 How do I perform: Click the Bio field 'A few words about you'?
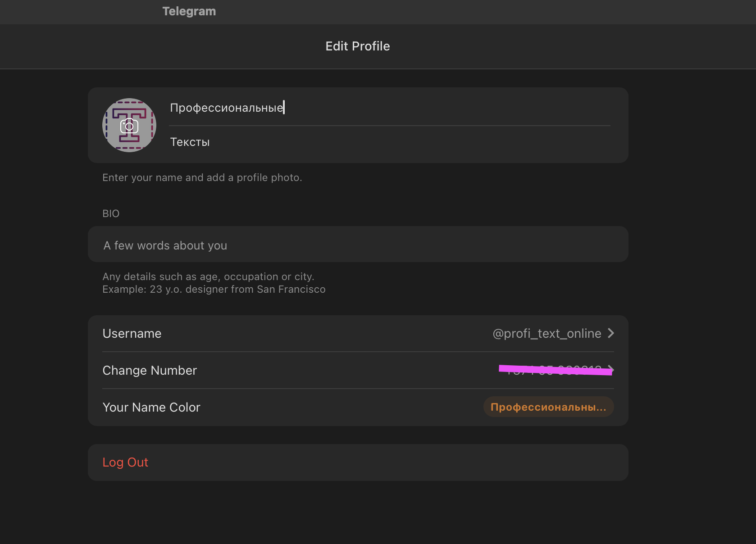click(x=165, y=245)
